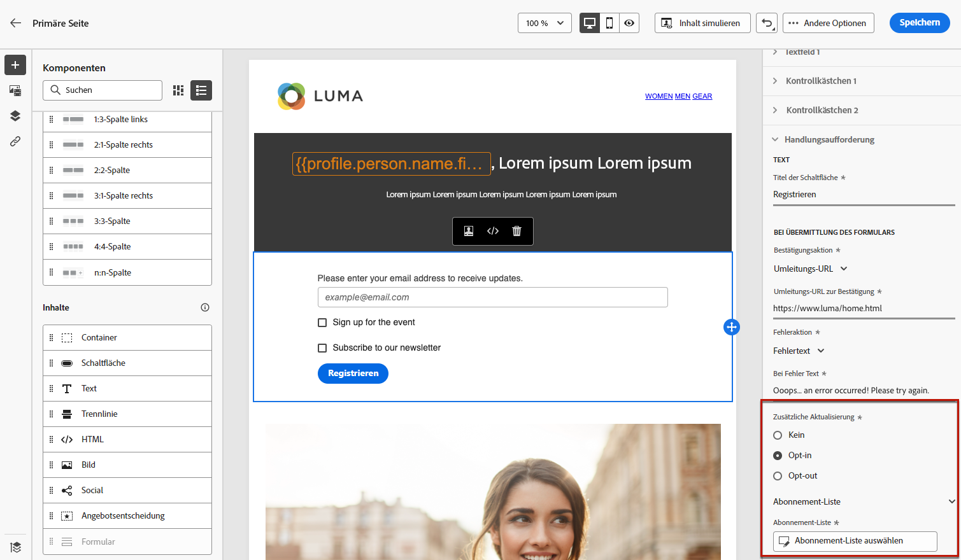The height and width of the screenshot is (560, 961).
Task: Select the HTML content component
Action: (127, 440)
